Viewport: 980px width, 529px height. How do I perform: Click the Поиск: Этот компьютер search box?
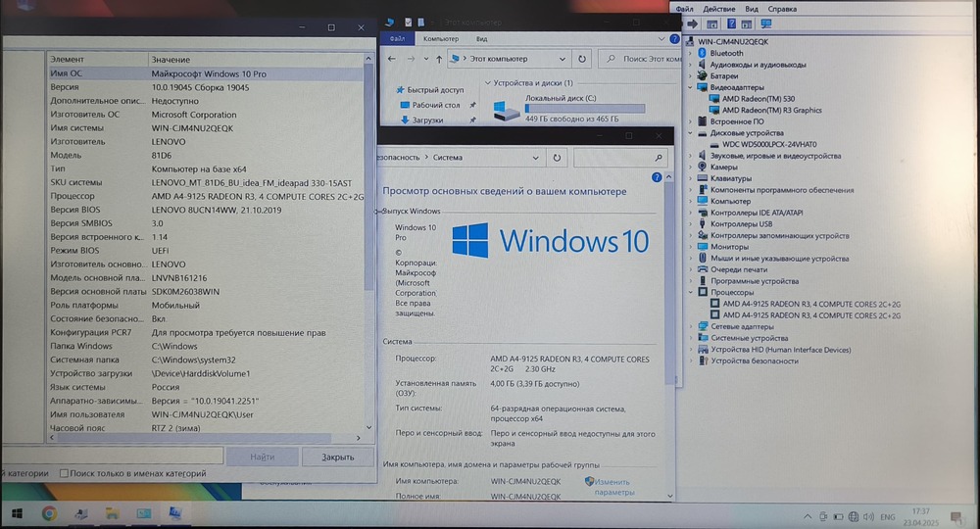pos(641,59)
